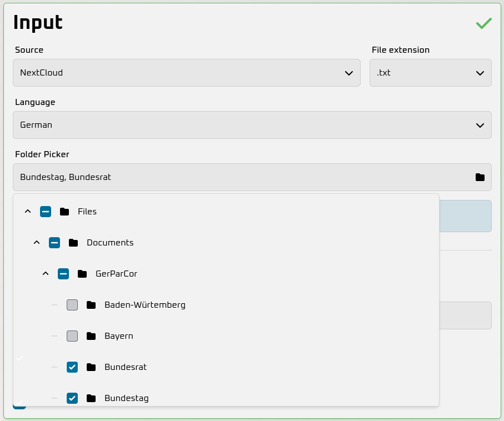The image size is (504, 421).
Task: Uncheck the Bundestag checkbox
Action: [x=72, y=398]
